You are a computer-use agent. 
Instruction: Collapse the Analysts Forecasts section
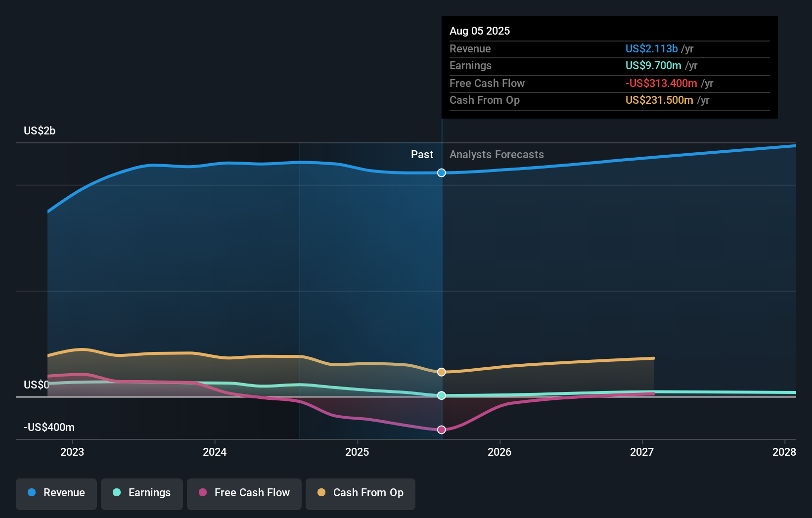pos(496,154)
